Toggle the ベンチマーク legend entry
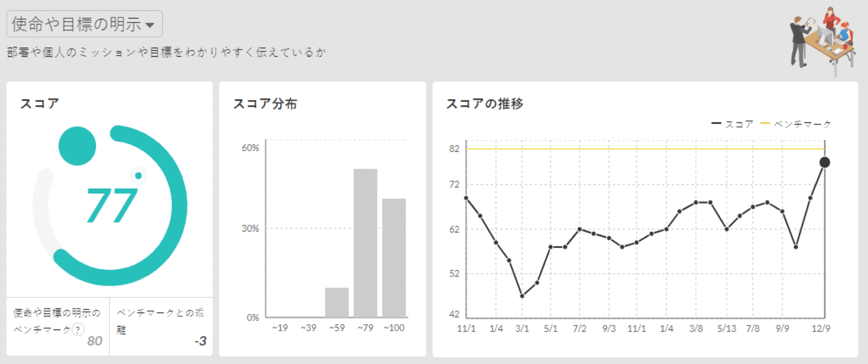Image resolution: width=868 pixels, height=364 pixels. [x=795, y=124]
